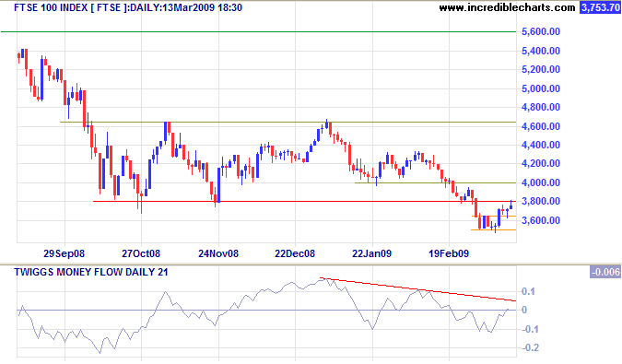Click the 3,800.00 price axis label
The height and width of the screenshot is (364, 622).
click(541, 201)
